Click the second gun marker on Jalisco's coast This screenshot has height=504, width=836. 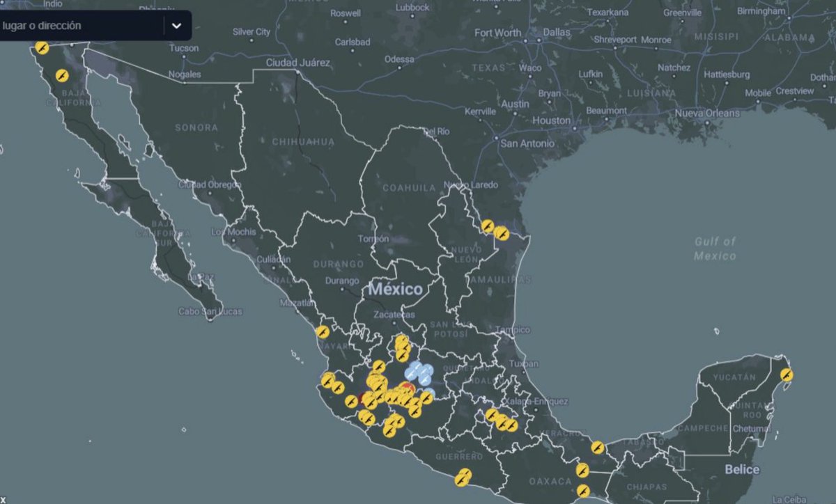pos(338,388)
